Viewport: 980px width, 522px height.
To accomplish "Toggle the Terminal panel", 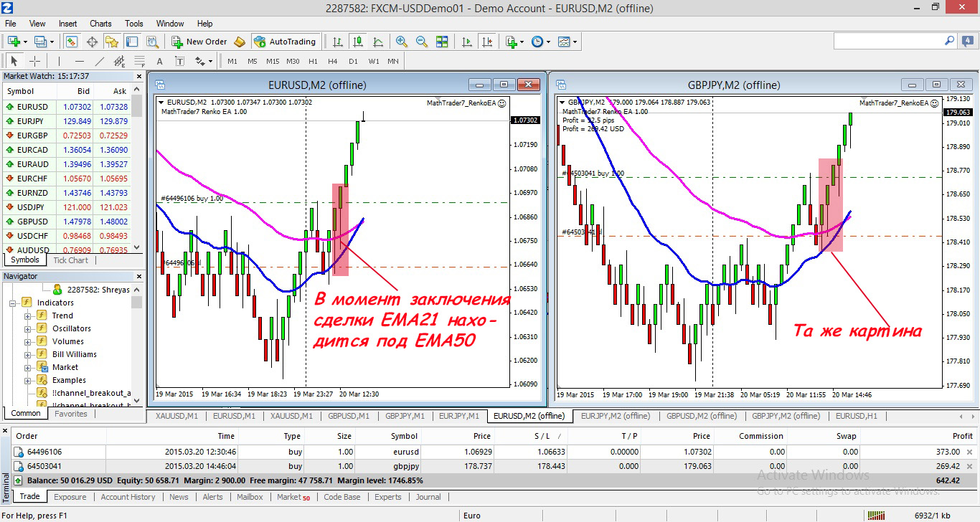I will click(x=132, y=42).
